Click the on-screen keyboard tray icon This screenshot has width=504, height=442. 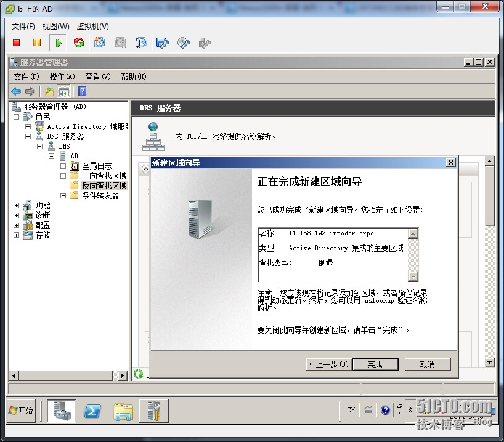[x=368, y=410]
